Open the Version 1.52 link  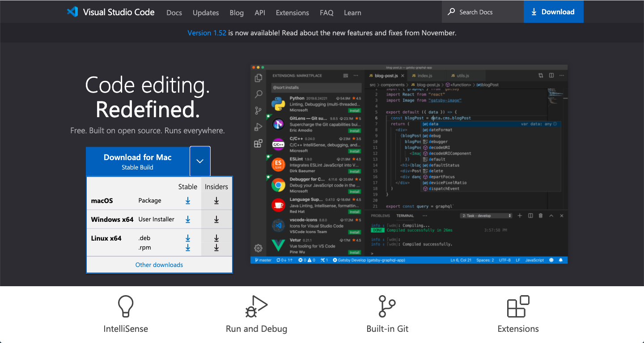(x=207, y=33)
